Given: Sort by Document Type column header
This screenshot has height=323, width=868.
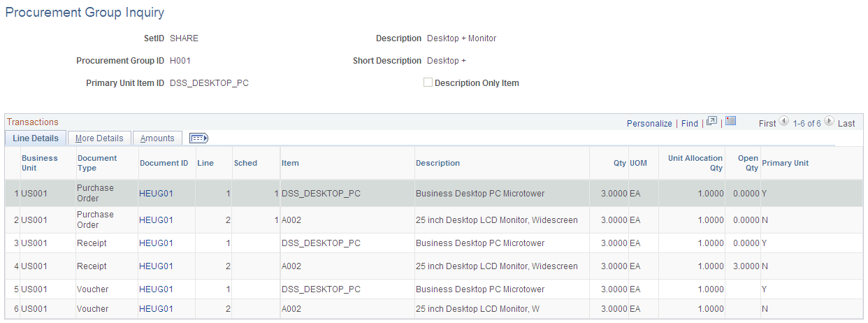Looking at the screenshot, I should click(97, 163).
